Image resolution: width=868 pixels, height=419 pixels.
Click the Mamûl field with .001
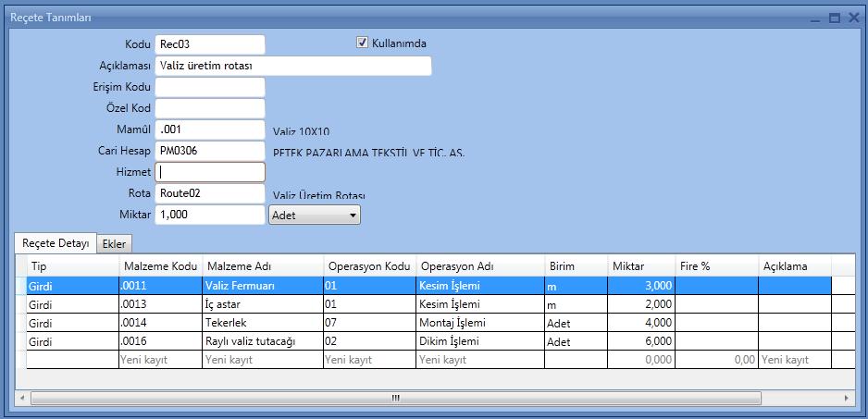coord(210,129)
